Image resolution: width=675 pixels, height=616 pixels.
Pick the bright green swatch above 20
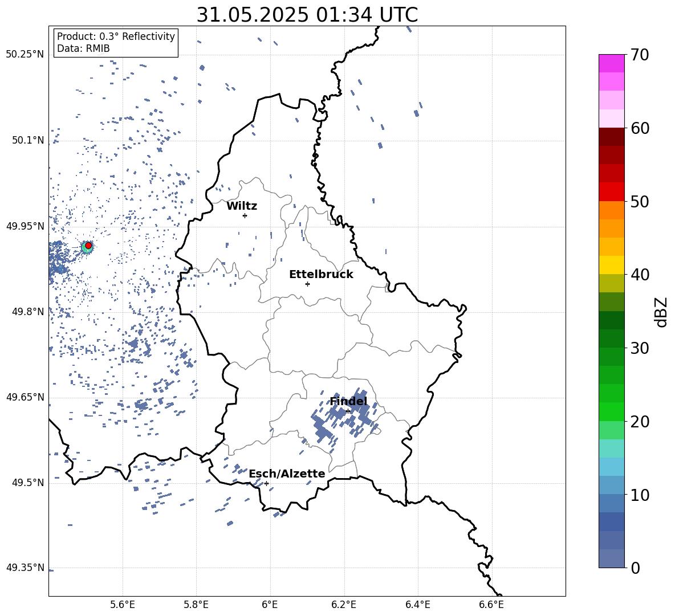point(611,411)
